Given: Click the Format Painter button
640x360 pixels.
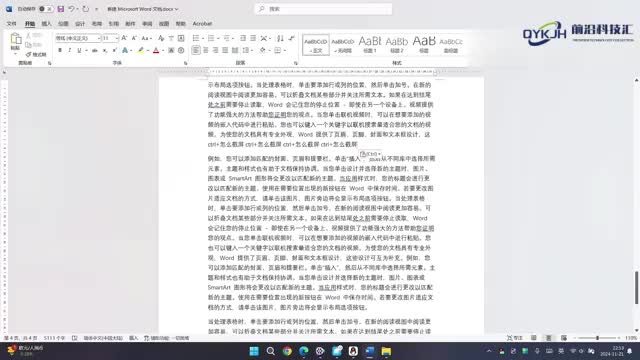Looking at the screenshot, I should coord(36,54).
